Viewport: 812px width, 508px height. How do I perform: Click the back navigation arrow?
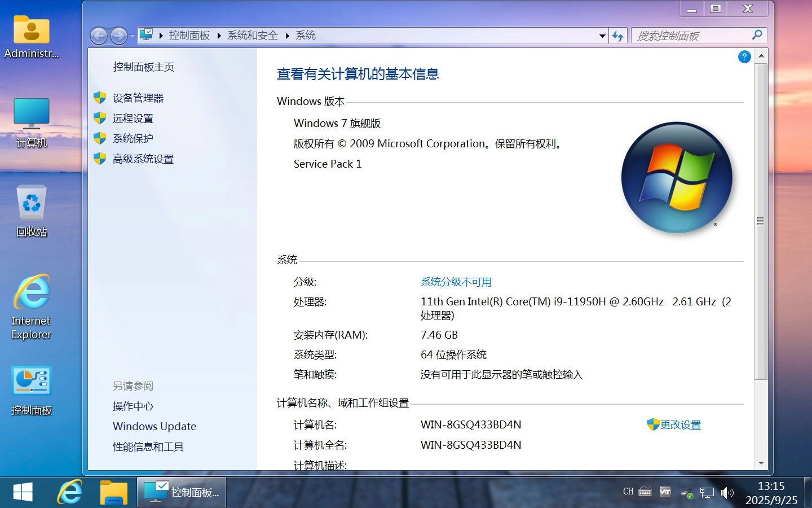tap(98, 36)
